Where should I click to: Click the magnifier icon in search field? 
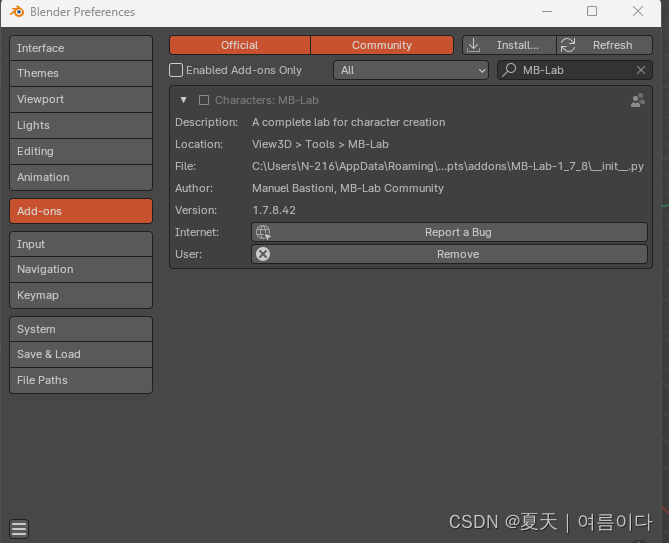(x=509, y=70)
